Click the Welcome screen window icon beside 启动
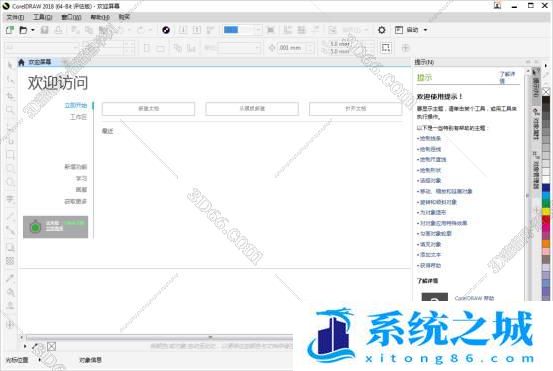The height and width of the screenshot is (371, 553). pyautogui.click(x=399, y=30)
